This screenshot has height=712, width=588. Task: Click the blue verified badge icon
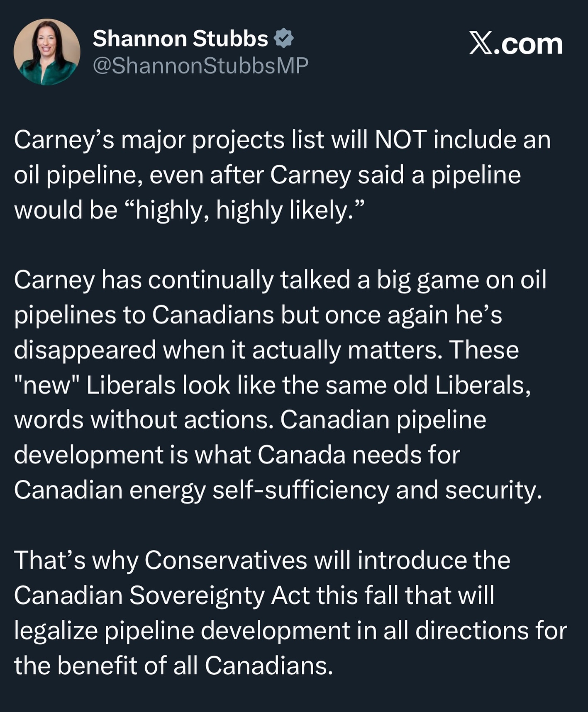[284, 39]
